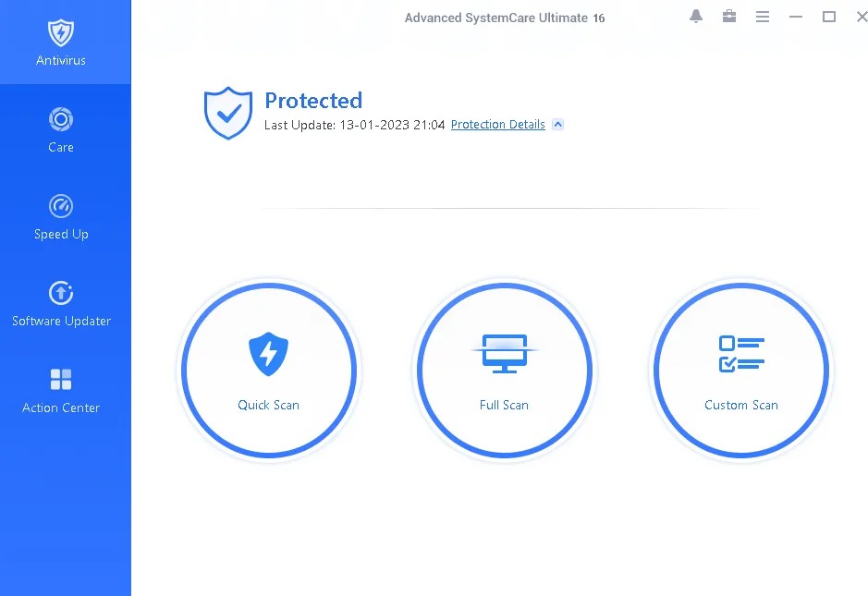Click the notification bell icon
This screenshot has width=868, height=596.
pos(696,17)
